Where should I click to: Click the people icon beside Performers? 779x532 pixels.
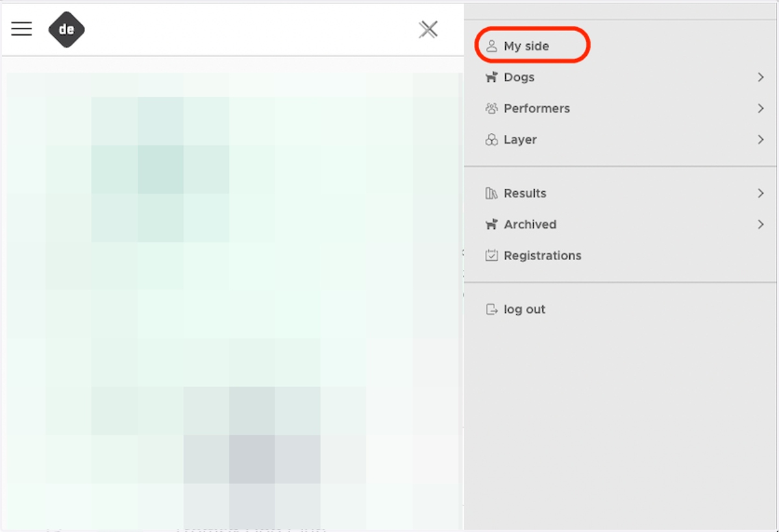[x=491, y=108]
